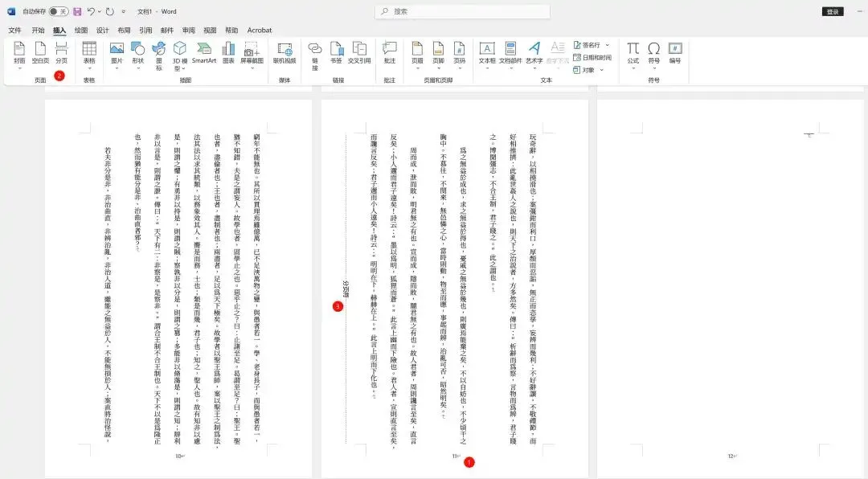Open the File (文件) tab
The height and width of the screenshot is (479, 868).
15,30
